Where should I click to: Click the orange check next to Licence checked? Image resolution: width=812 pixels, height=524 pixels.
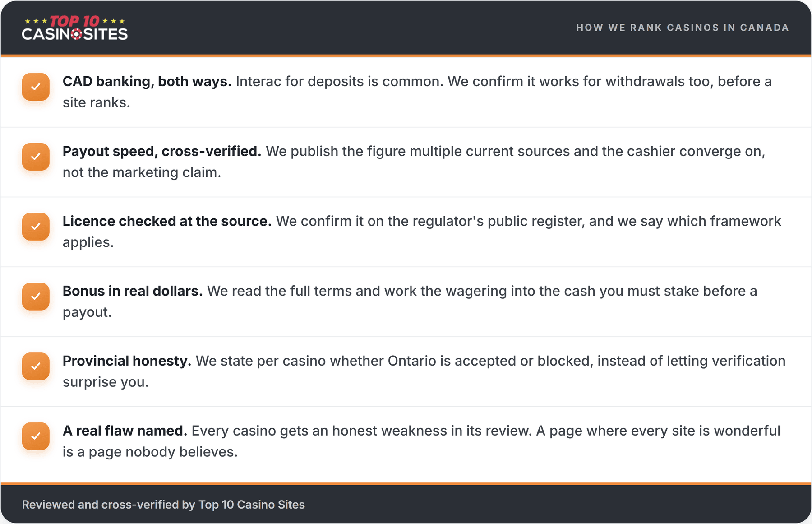(x=36, y=227)
